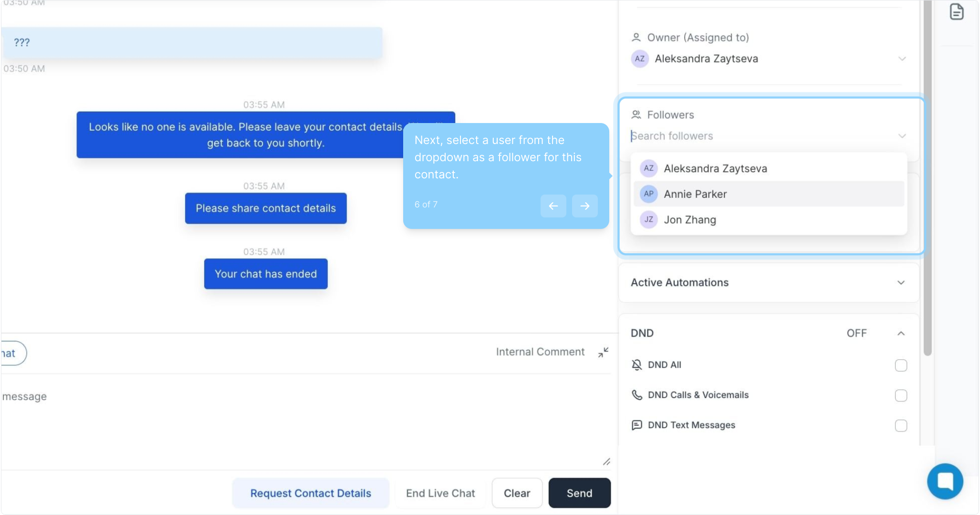This screenshot has width=980, height=515.
Task: Click Request Contact Details button
Action: [x=311, y=493]
